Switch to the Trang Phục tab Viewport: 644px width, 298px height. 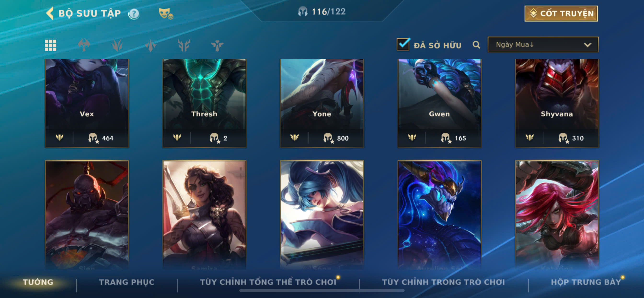127,282
